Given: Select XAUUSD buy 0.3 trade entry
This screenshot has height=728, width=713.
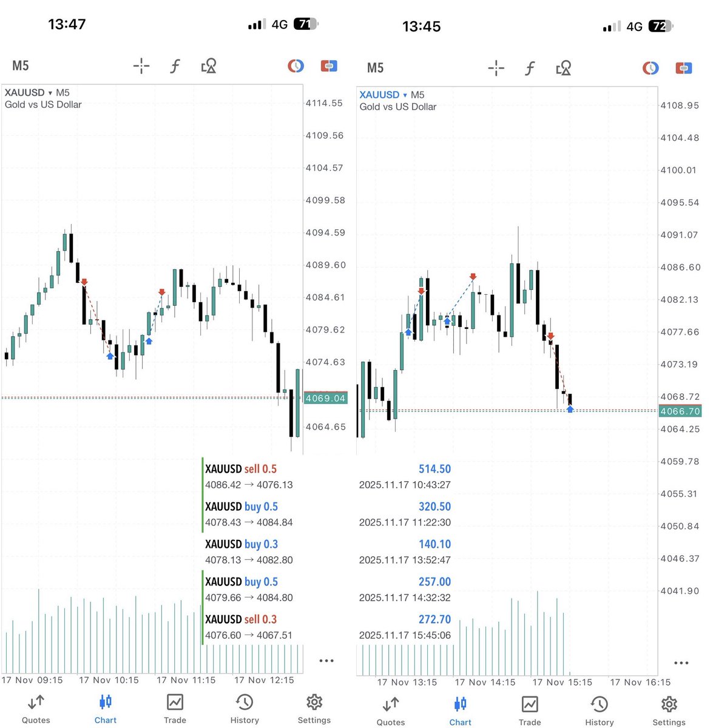Looking at the screenshot, I should tap(249, 551).
